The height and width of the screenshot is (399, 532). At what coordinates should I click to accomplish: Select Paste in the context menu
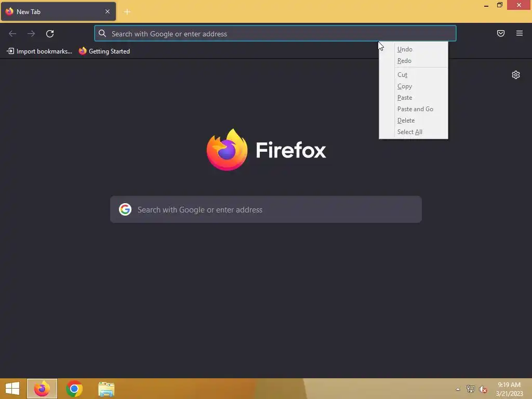click(x=413, y=98)
